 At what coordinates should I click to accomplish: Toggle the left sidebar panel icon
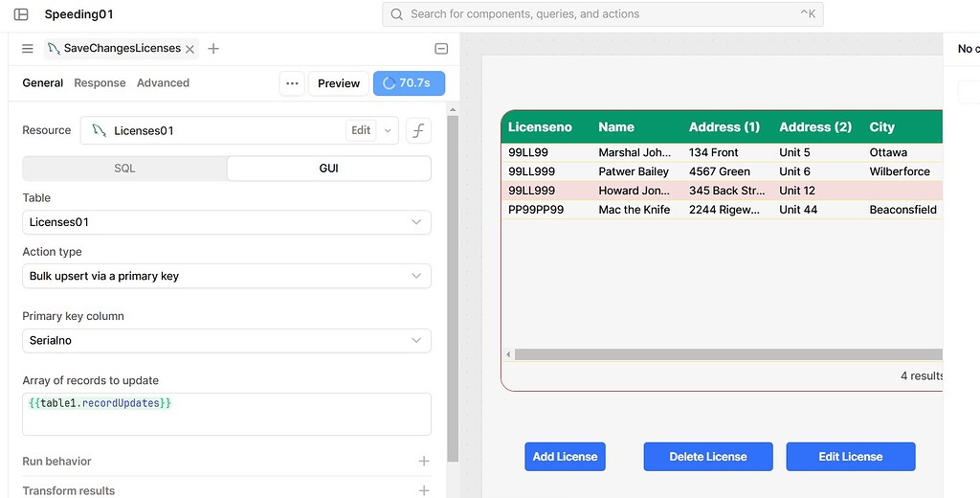21,14
